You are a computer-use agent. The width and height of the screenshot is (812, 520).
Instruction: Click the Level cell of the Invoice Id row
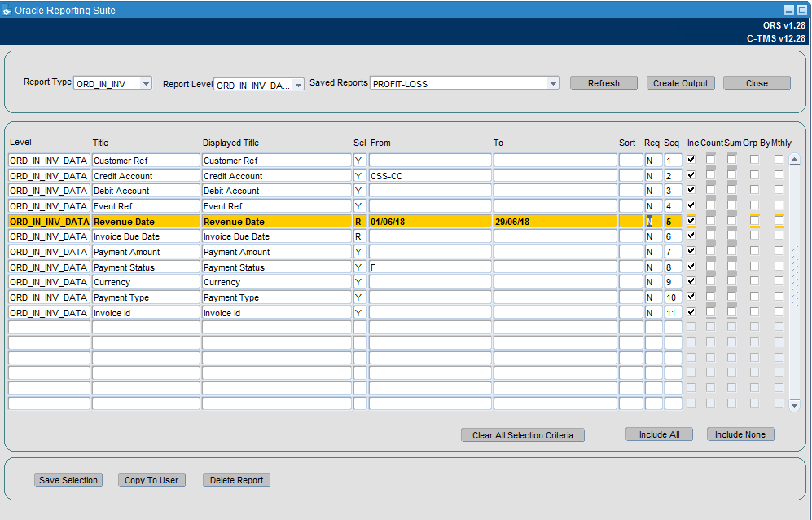[49, 313]
